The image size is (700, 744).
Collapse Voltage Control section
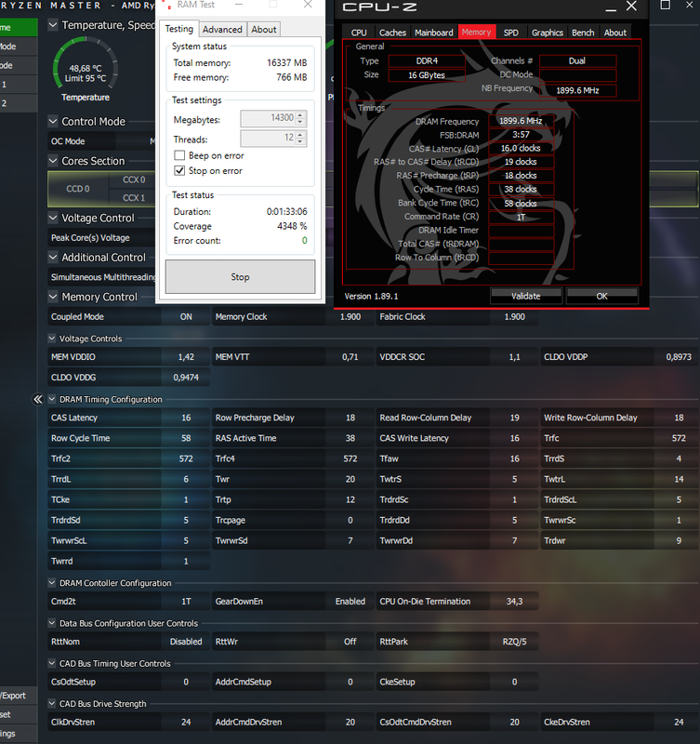point(53,218)
